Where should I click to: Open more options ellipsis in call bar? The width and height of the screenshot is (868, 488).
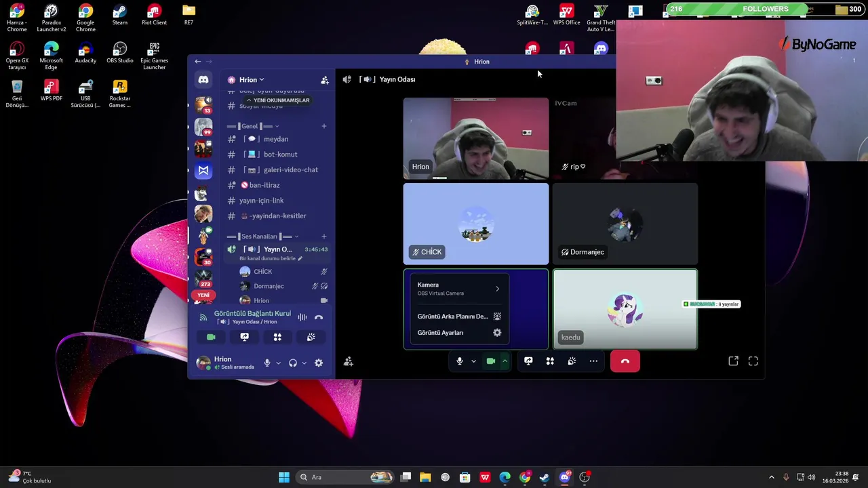pos(593,361)
